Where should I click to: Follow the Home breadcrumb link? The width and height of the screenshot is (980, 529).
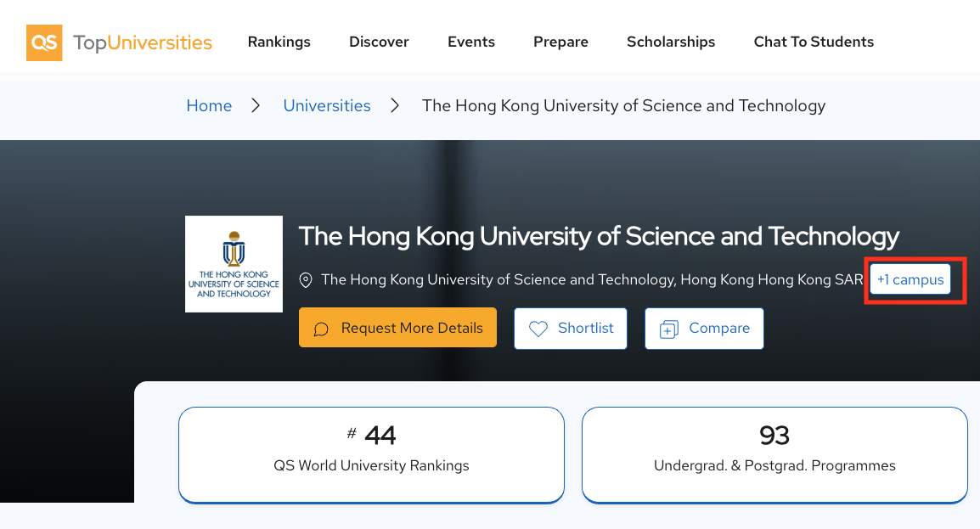[209, 106]
